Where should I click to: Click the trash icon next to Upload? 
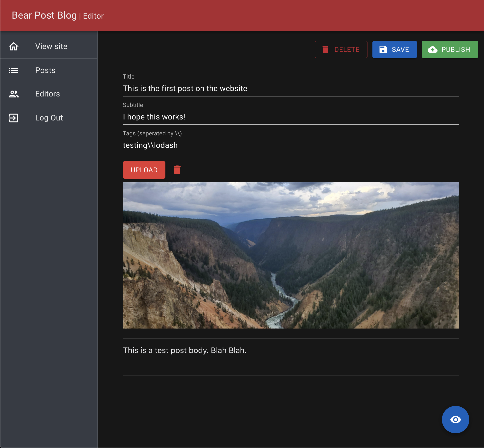point(177,170)
